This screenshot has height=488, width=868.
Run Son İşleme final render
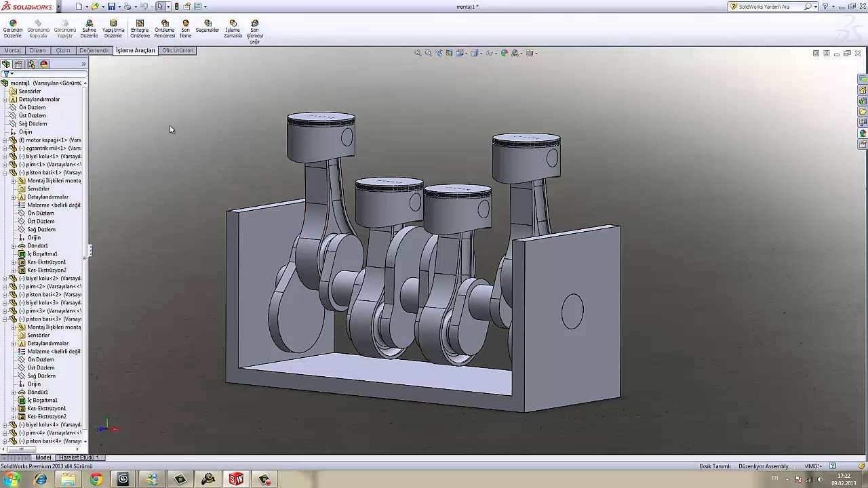[x=185, y=28]
